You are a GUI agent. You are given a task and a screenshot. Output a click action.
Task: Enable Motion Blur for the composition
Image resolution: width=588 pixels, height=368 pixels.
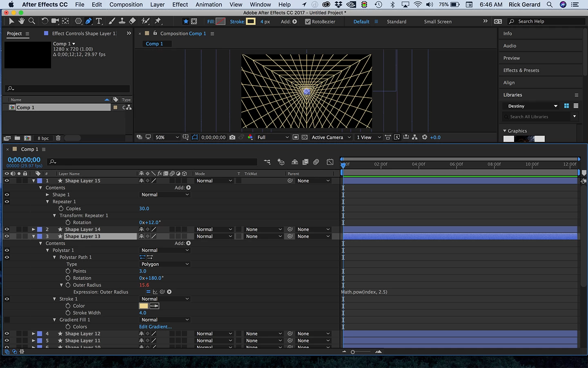coord(316,162)
